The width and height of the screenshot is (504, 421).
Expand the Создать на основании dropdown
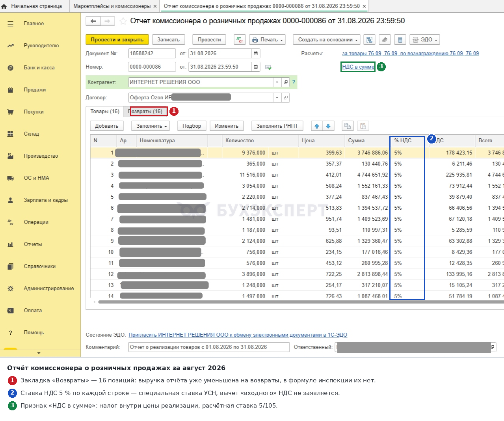coord(327,39)
